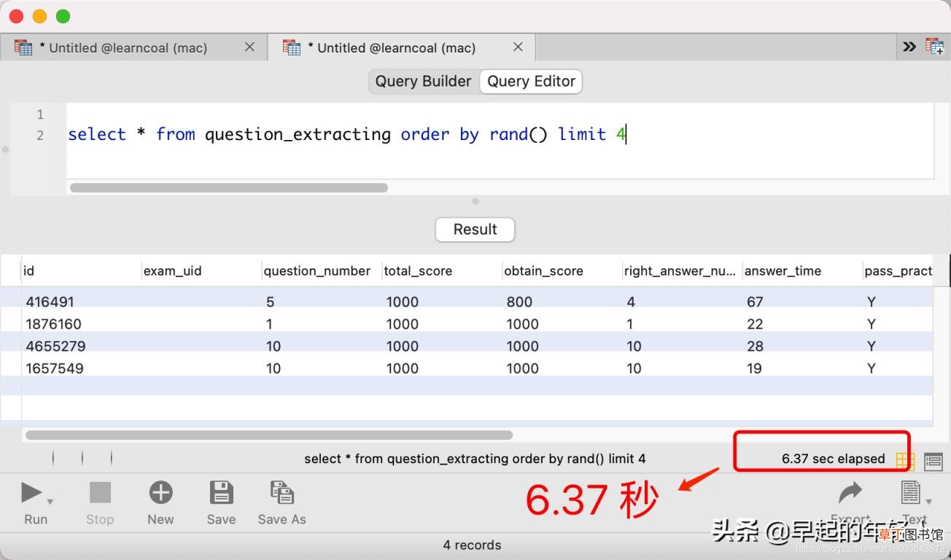Close the active Untitled @learncoal tab
The height and width of the screenshot is (560, 951).
(518, 47)
